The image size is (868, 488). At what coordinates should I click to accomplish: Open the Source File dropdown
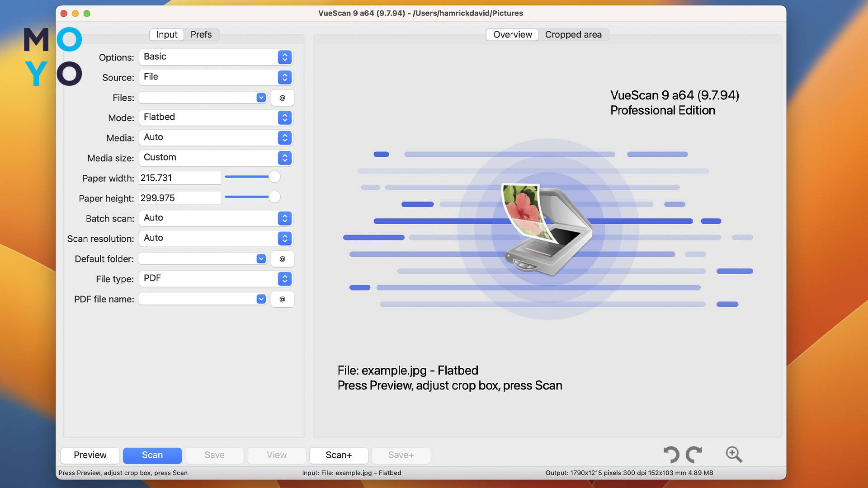pos(284,77)
